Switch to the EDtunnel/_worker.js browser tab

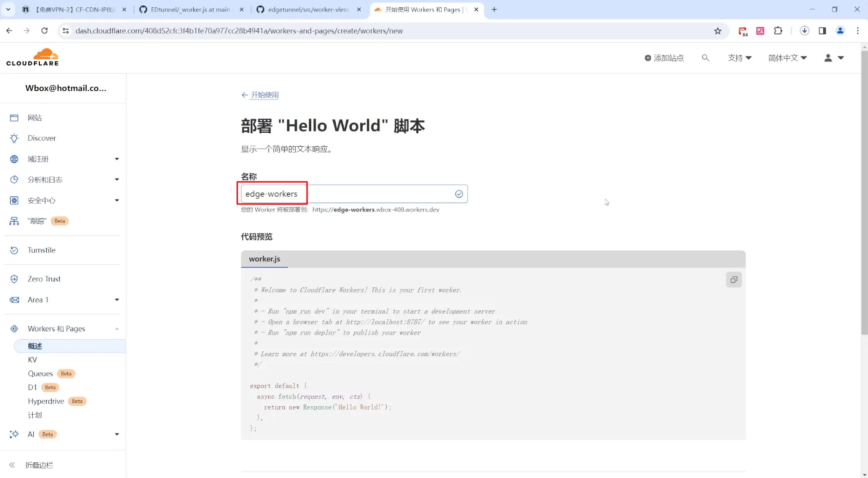(191, 9)
